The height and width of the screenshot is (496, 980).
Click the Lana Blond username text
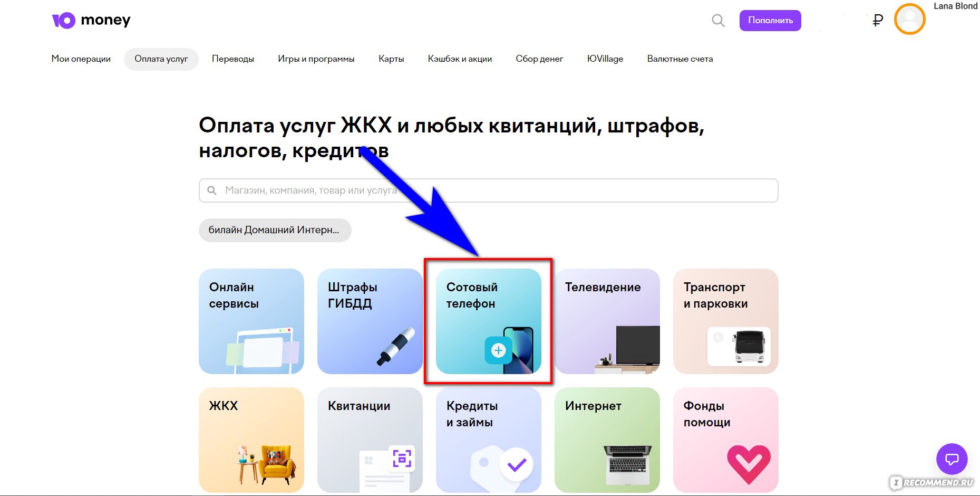pos(955,6)
